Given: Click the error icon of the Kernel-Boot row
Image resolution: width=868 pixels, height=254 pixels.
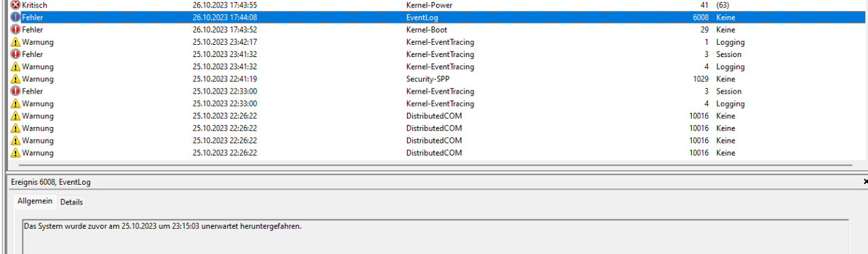Looking at the screenshot, I should tap(16, 30).
